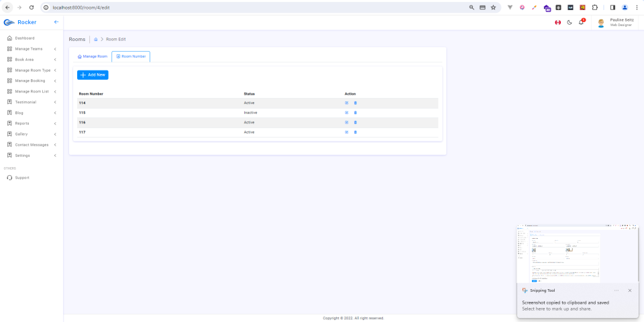Click the edit icon for room 115

347,113
